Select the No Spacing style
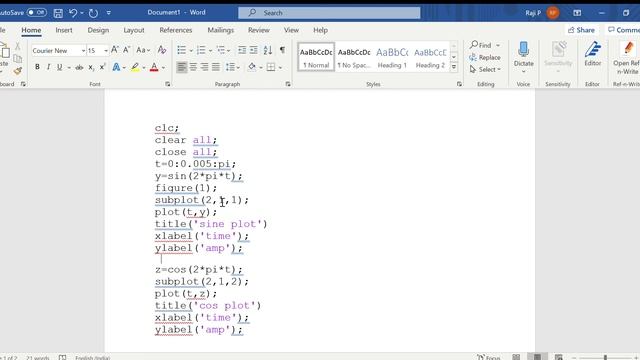The height and width of the screenshot is (360, 640). coord(354,57)
